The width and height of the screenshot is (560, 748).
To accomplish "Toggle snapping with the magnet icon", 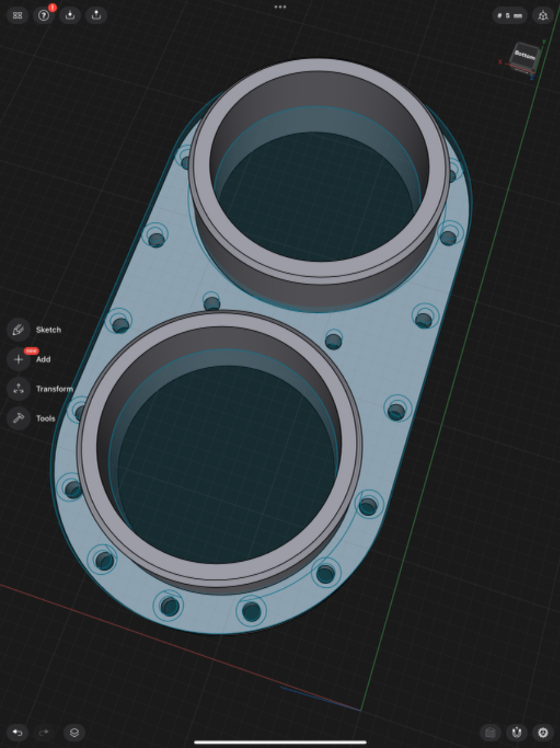I will (x=516, y=732).
